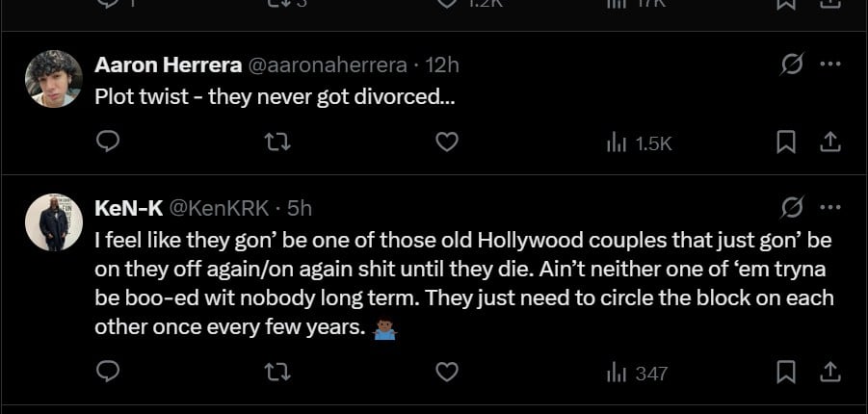This screenshot has width=868, height=414.
Task: Open Grok icon on Aaron Herrera's tweet
Action: tap(793, 65)
